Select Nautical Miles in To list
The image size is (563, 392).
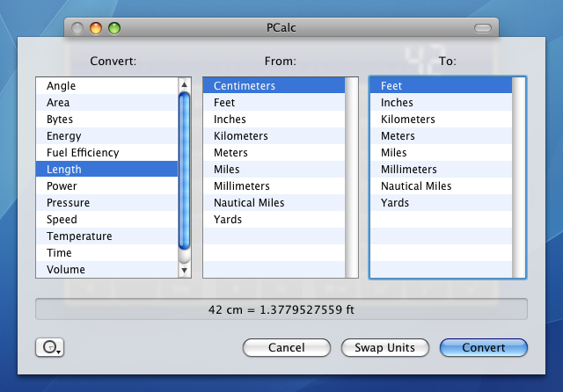click(x=441, y=185)
